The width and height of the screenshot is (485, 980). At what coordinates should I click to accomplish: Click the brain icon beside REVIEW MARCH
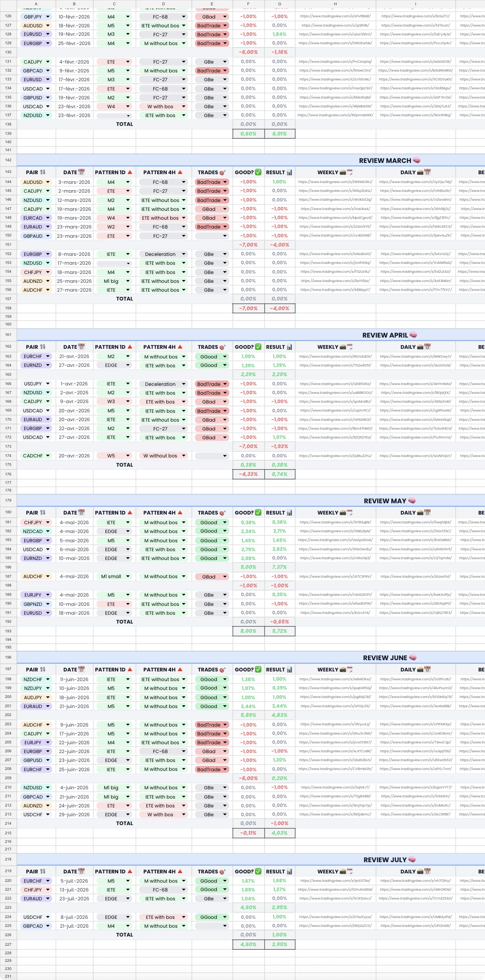pyautogui.click(x=417, y=161)
